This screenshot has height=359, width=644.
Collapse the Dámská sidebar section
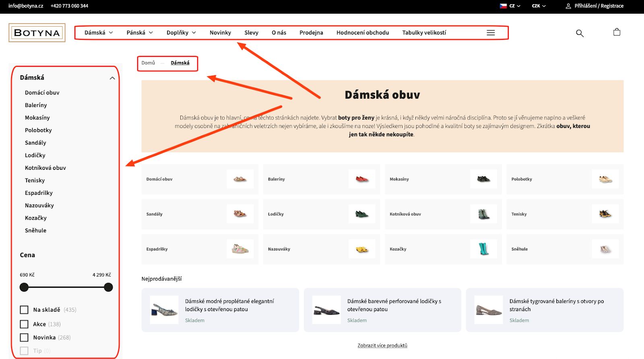pyautogui.click(x=112, y=78)
